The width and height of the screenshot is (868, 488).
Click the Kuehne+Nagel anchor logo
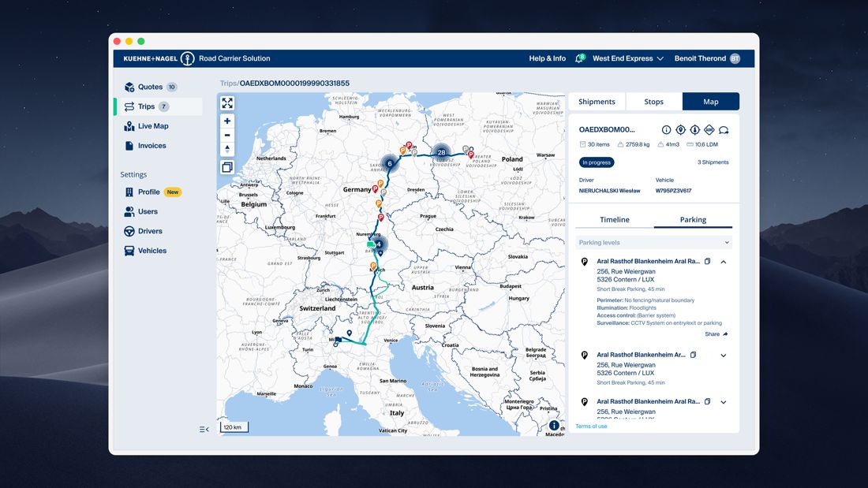tap(188, 58)
